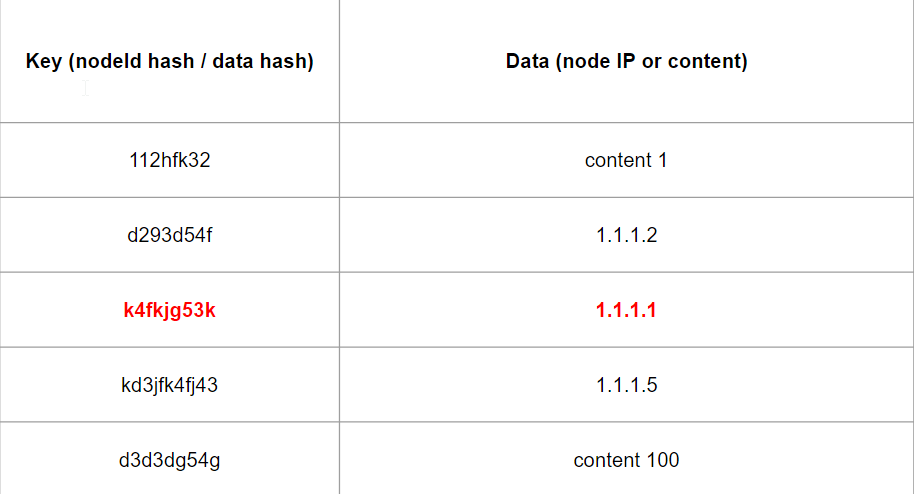Select the "content 1" data cell
914x494 pixels.
(x=626, y=160)
